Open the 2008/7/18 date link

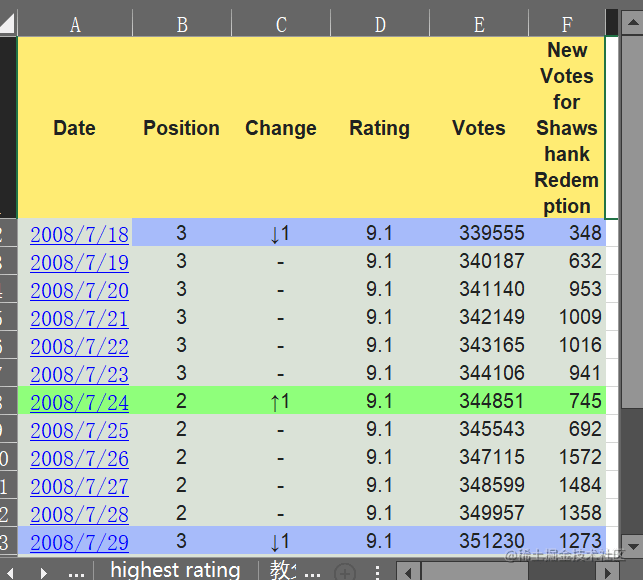tap(79, 235)
